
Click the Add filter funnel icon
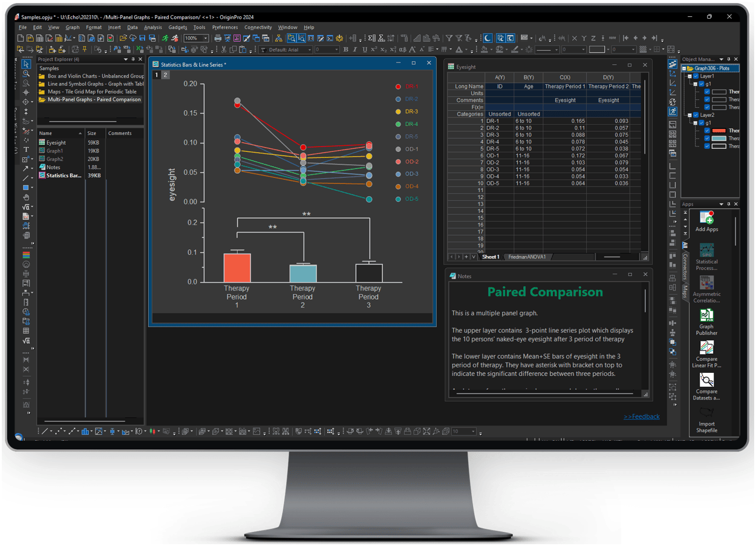tap(449, 38)
